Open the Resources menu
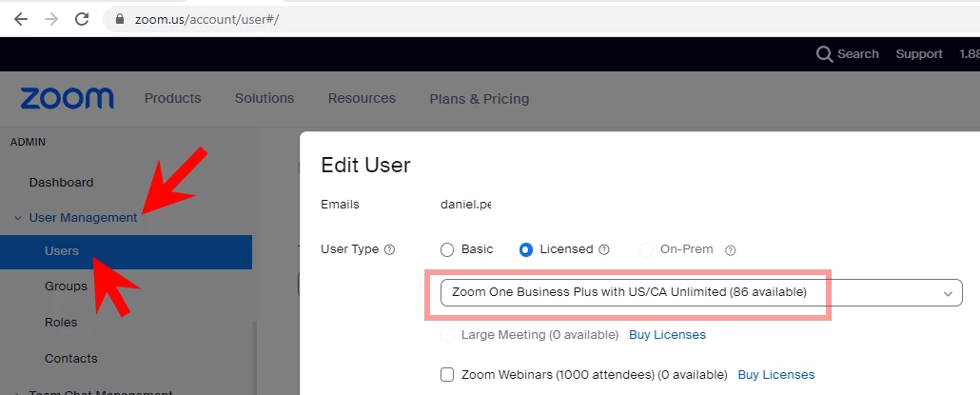The image size is (980, 395). (x=362, y=98)
